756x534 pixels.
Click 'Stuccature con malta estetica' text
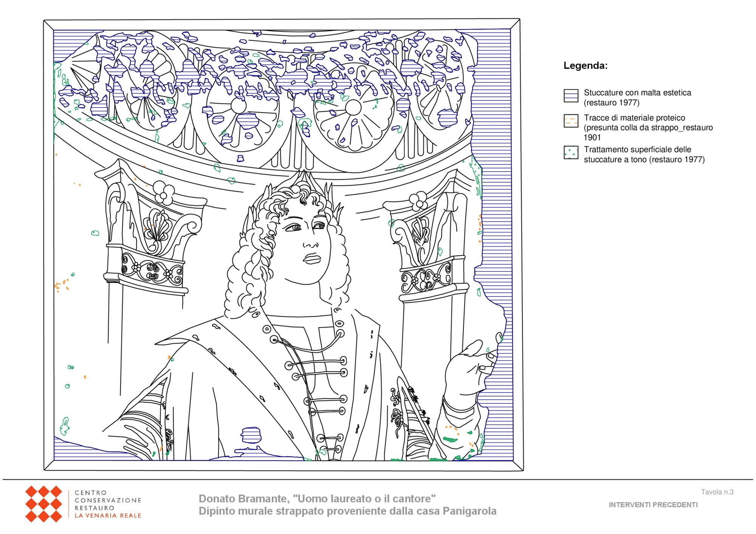637,93
